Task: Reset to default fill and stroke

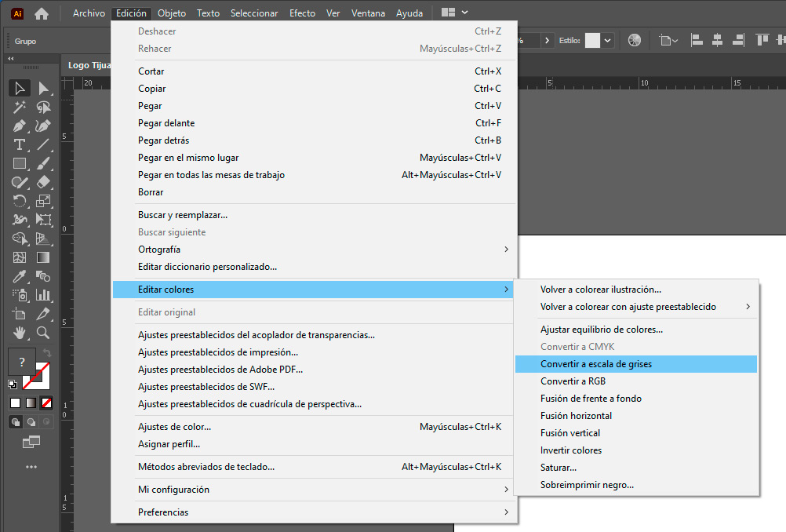Action: (x=13, y=384)
